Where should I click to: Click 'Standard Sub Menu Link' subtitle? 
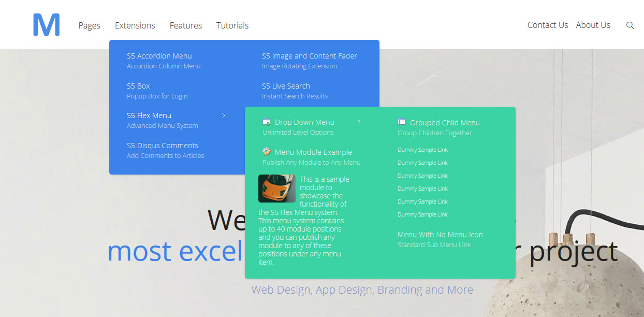[434, 245]
